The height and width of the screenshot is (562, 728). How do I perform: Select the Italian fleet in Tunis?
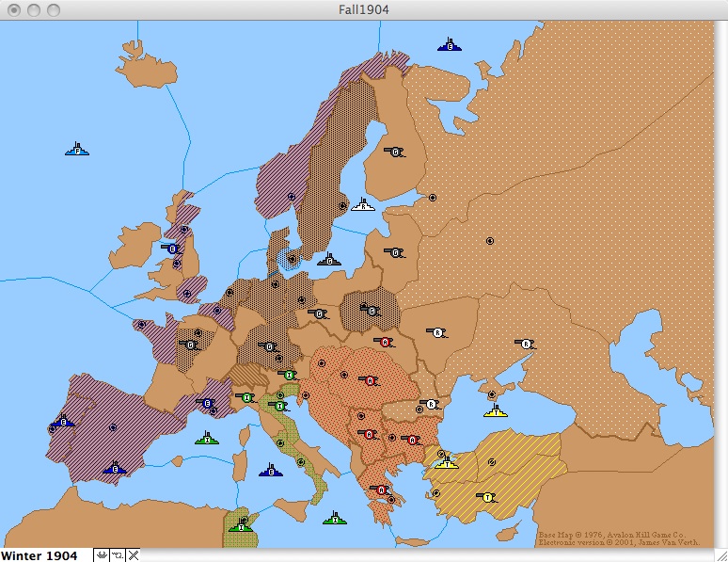[x=241, y=526]
